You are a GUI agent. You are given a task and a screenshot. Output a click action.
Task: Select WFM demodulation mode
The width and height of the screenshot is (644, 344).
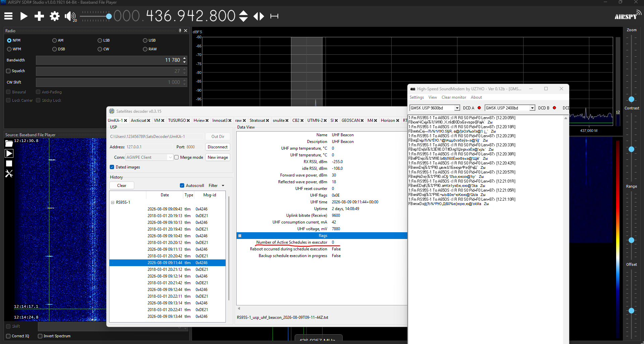[9, 49]
